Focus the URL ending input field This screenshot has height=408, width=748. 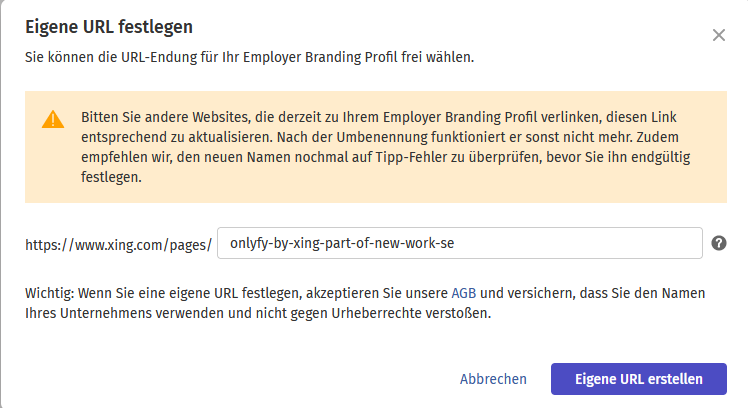[x=460, y=243]
